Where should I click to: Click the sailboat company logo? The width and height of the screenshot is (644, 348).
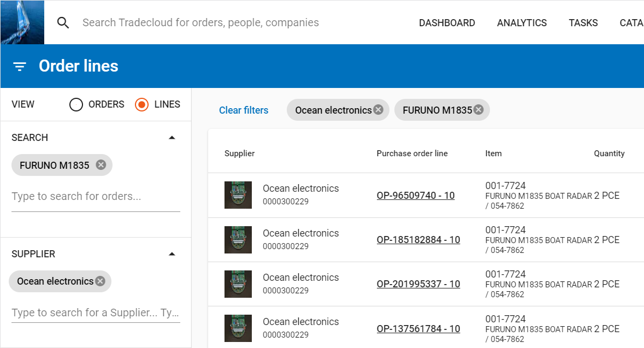click(x=22, y=22)
